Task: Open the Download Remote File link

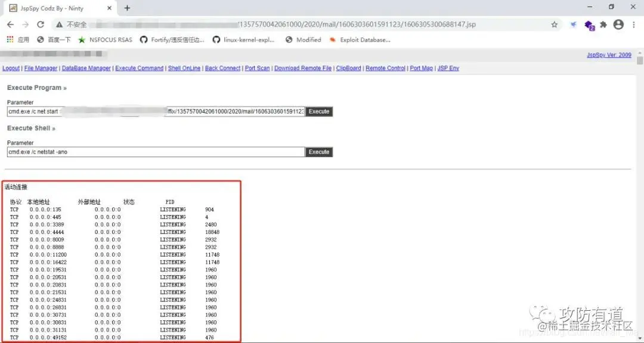Action: pyautogui.click(x=303, y=68)
